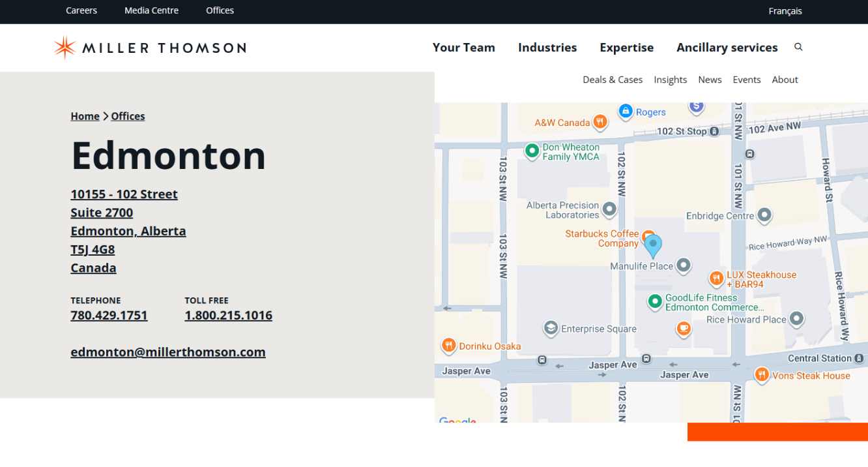
Task: Click the blue location pin on map
Action: point(652,245)
